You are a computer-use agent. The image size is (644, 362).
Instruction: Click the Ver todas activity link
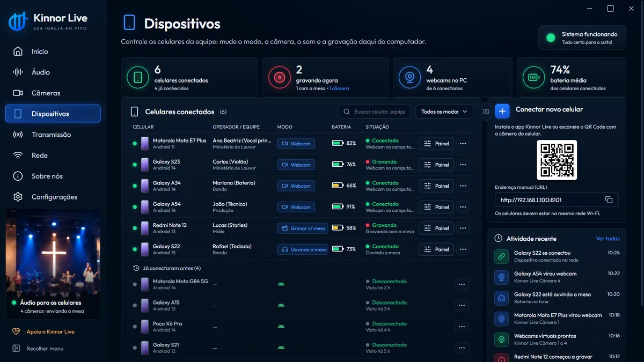[x=608, y=239]
